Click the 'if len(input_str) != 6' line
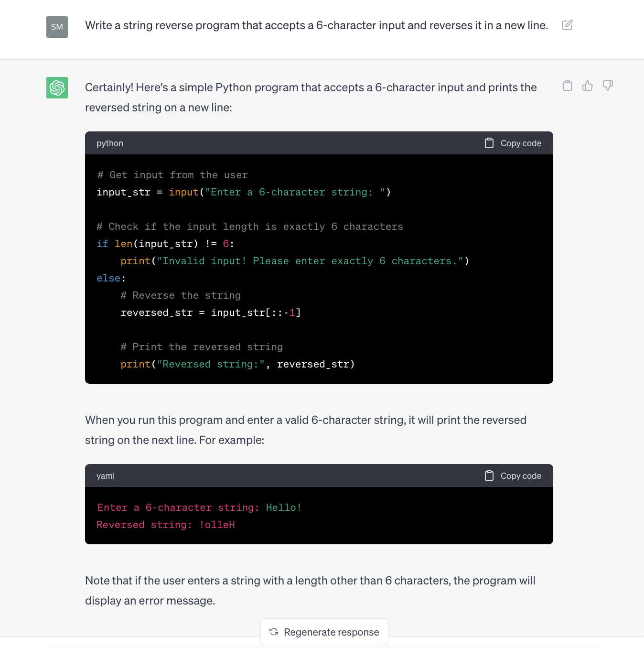The image size is (644, 648). [165, 244]
